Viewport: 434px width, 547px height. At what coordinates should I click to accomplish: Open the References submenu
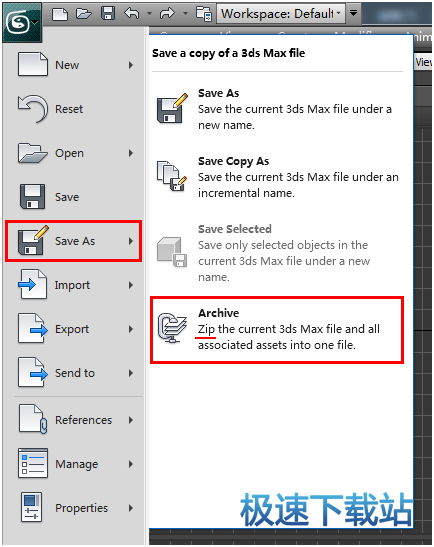click(x=76, y=420)
